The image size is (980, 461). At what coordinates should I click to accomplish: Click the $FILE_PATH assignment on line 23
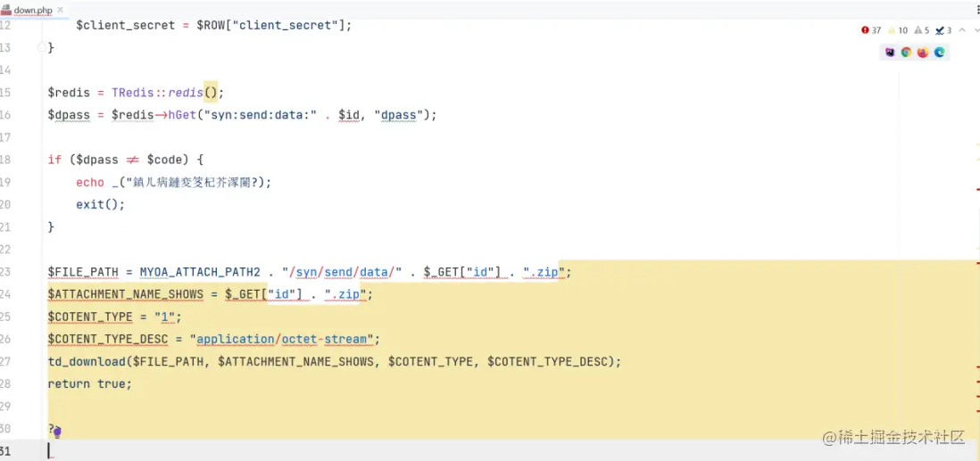[84, 272]
